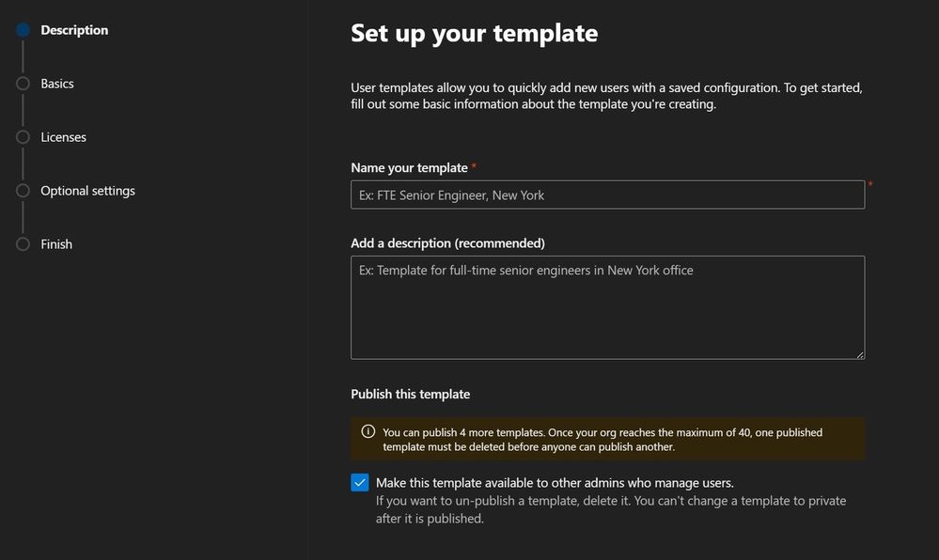Click the Publish this template heading
Viewport: 939px width, 560px height.
(410, 394)
